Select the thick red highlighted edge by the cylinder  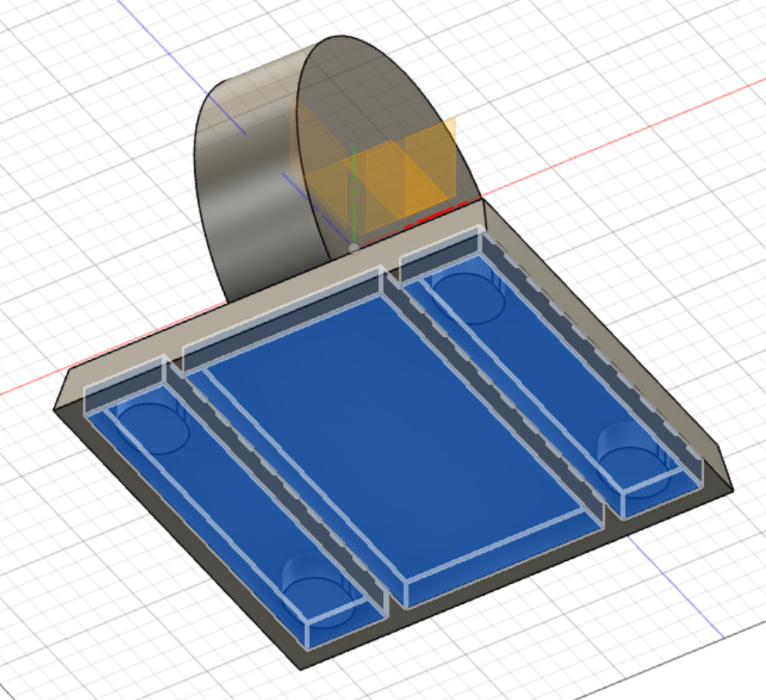[435, 215]
